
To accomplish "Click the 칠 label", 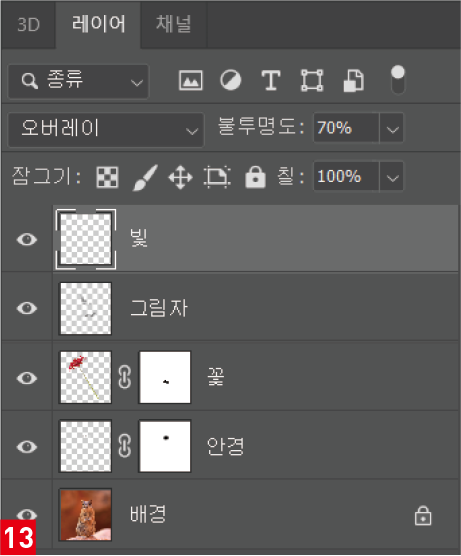I will click(290, 176).
